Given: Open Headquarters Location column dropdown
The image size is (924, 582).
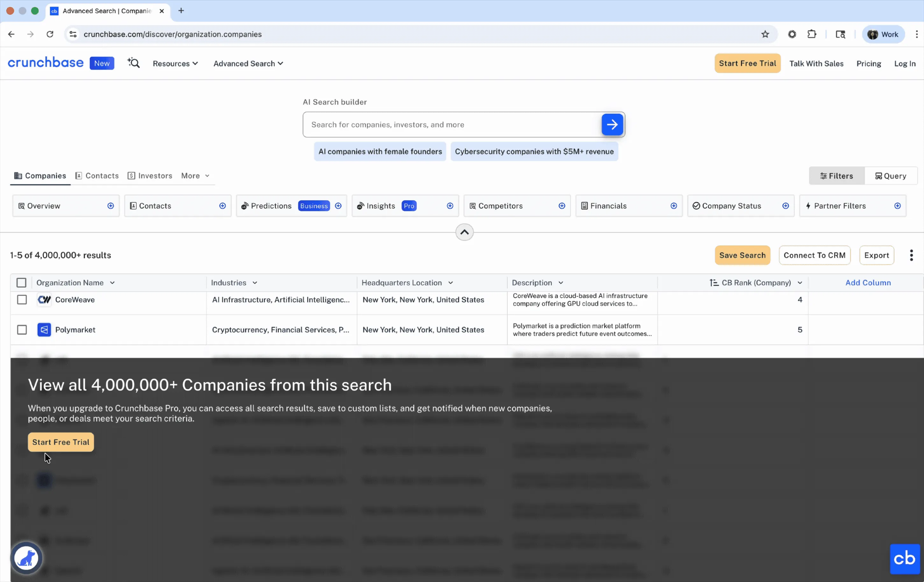Looking at the screenshot, I should pyautogui.click(x=451, y=283).
